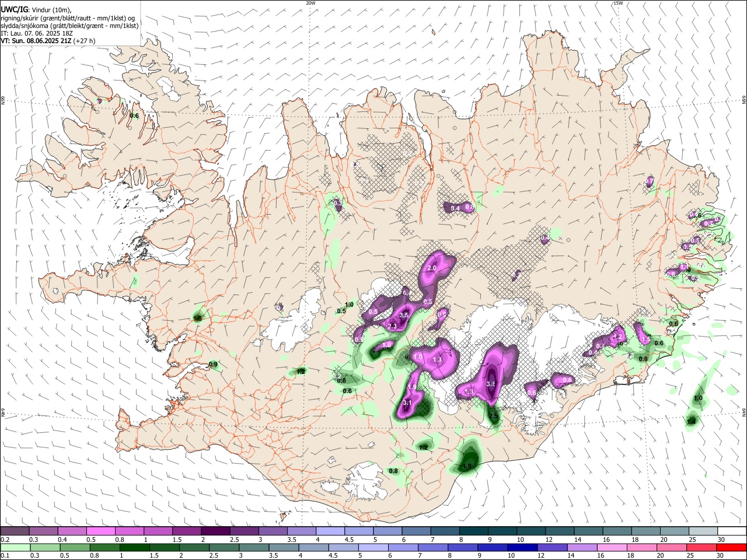
Task: Click the lower legend swatch between 3 and 3.5
Action: (253, 547)
